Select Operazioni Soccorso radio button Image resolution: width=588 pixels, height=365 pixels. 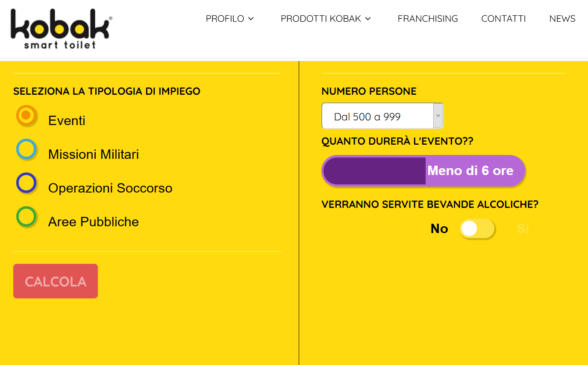26,183
